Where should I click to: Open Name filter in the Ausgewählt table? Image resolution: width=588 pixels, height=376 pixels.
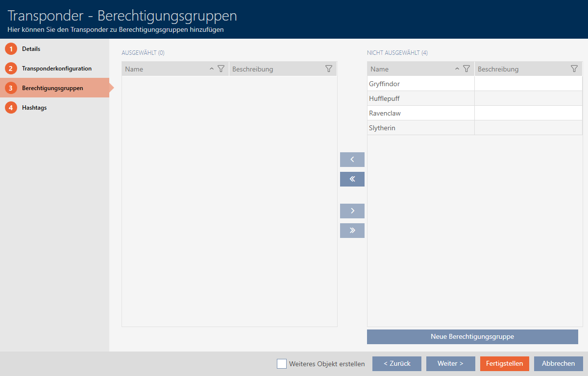(x=221, y=69)
